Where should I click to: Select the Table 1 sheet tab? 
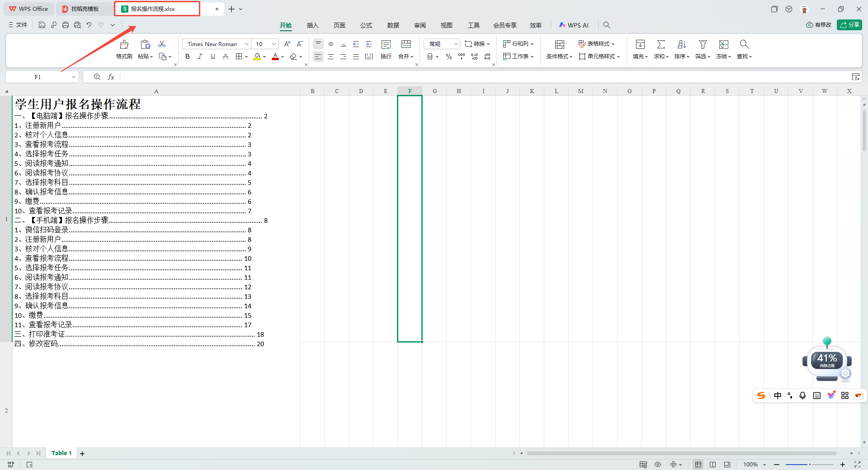61,453
